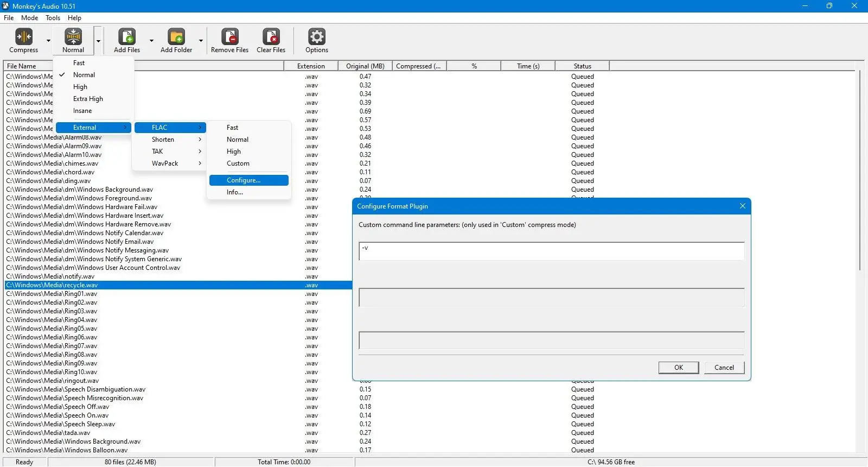Choose Normal in the FLAC submenu

coord(249,140)
